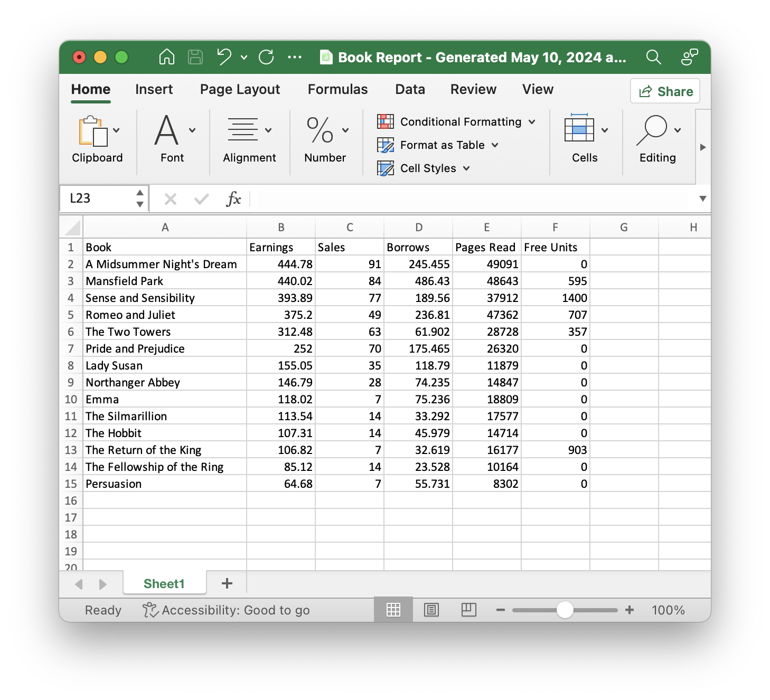Click the Save disk icon
This screenshot has height=700, width=770.
195,57
